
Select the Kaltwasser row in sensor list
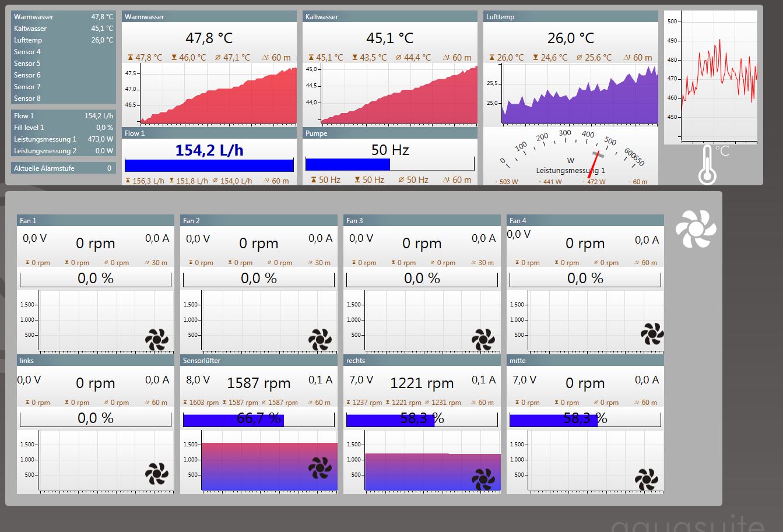[x=64, y=29]
